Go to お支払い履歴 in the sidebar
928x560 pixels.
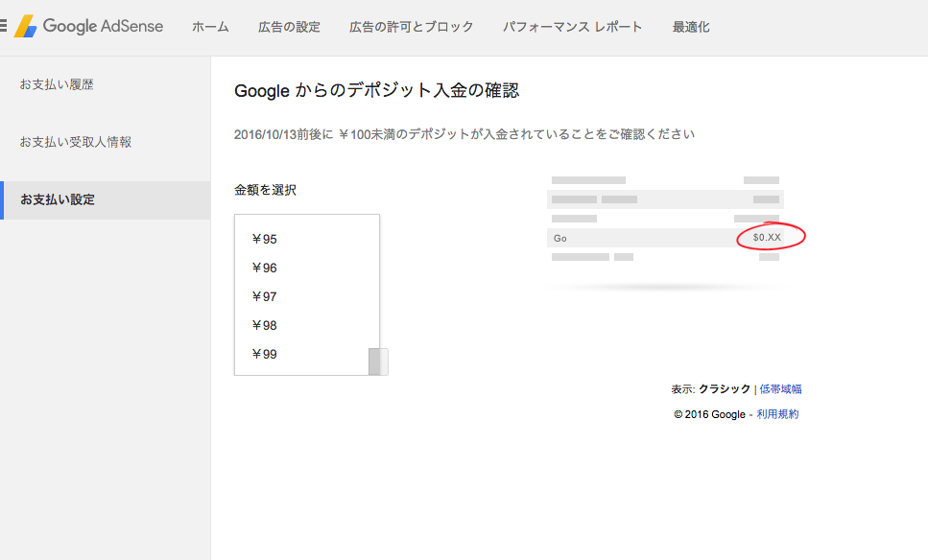tap(57, 84)
